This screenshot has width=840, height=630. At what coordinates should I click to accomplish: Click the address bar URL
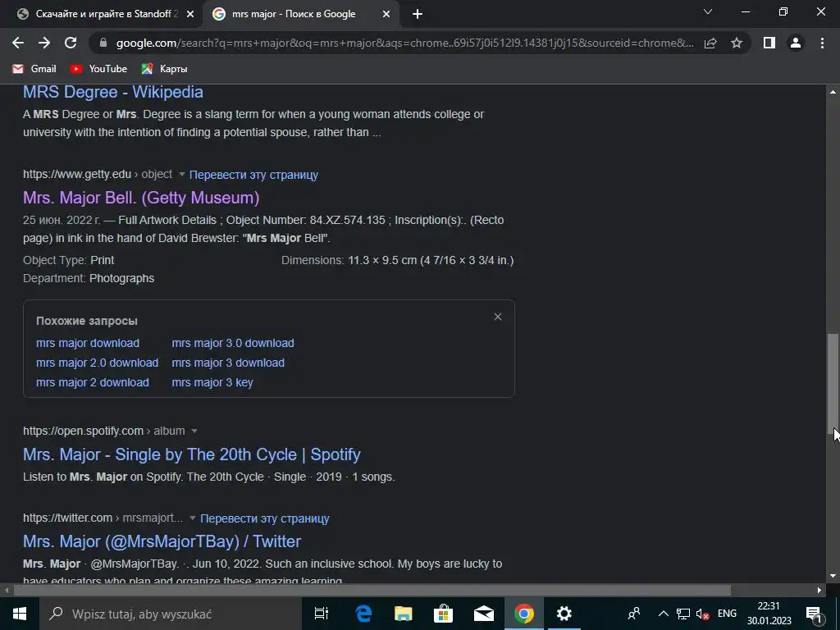[405, 43]
